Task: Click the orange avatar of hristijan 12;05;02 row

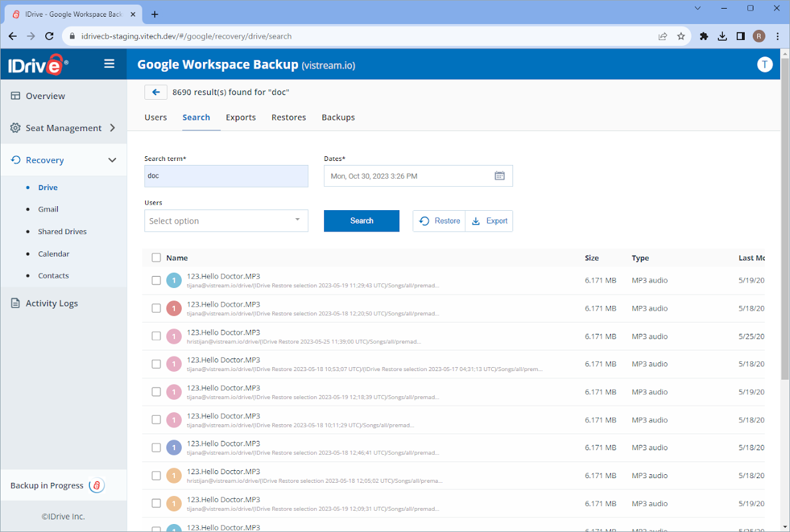Action: (174, 475)
